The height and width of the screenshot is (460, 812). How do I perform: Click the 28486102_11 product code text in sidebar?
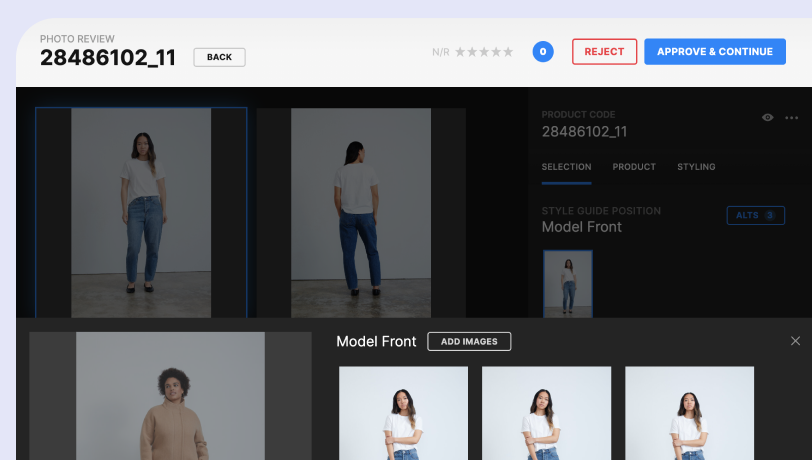[584, 132]
